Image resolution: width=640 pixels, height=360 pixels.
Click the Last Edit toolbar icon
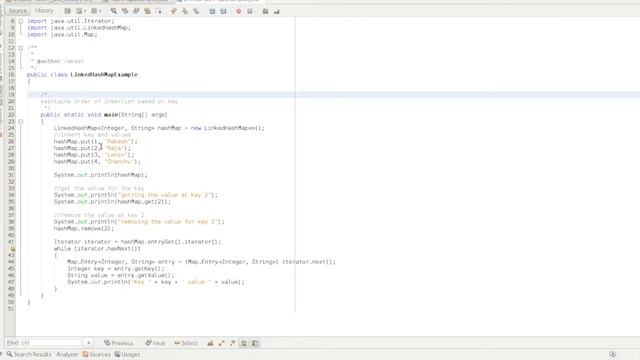(68, 11)
